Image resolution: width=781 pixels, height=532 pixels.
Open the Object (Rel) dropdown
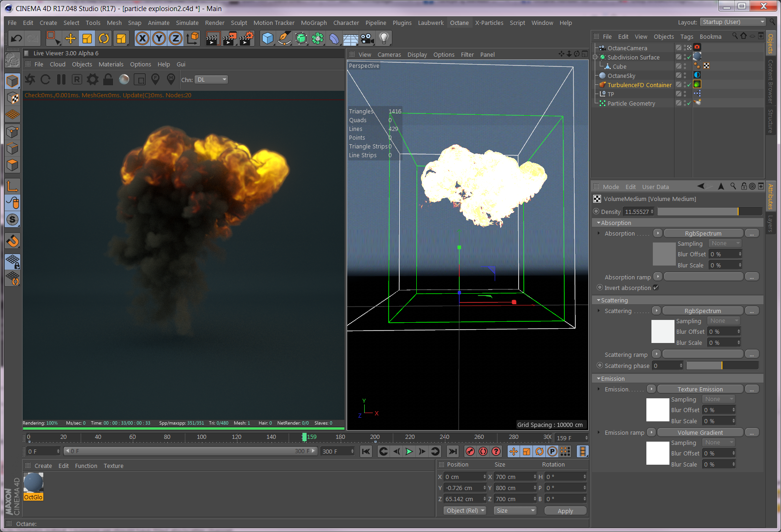(x=465, y=510)
